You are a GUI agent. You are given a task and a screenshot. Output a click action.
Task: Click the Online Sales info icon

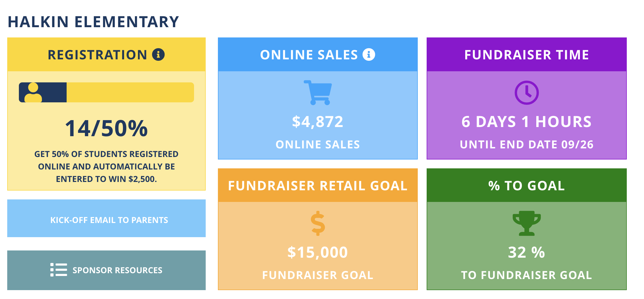point(369,54)
